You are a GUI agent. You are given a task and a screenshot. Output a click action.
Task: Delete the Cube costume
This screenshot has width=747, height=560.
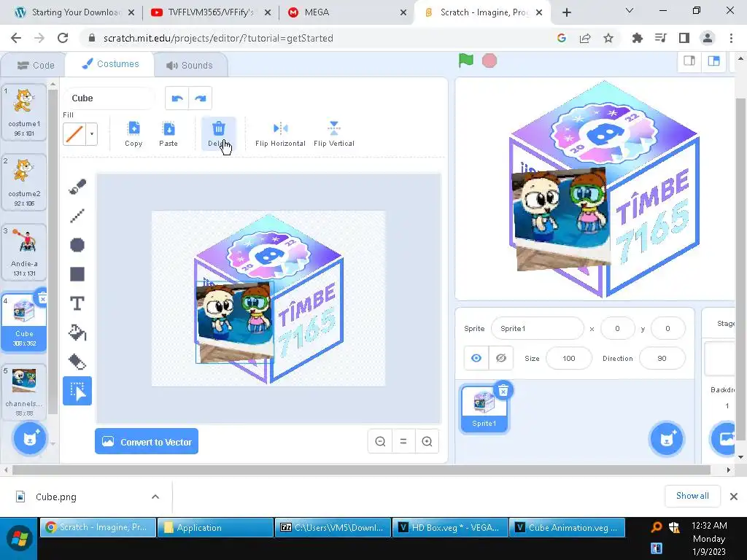click(x=42, y=298)
